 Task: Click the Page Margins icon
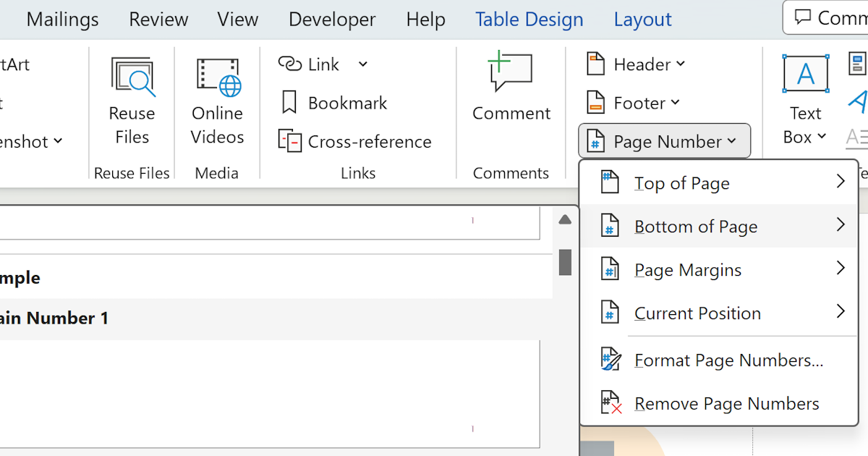click(610, 269)
